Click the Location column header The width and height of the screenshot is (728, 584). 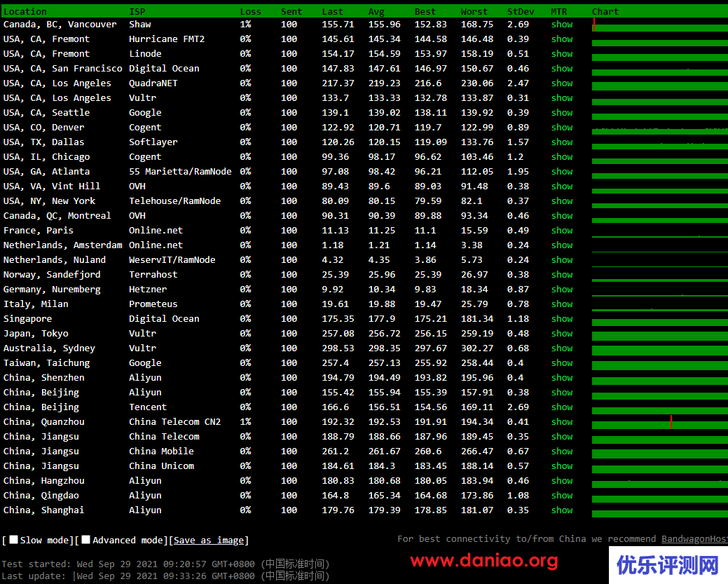coord(25,12)
